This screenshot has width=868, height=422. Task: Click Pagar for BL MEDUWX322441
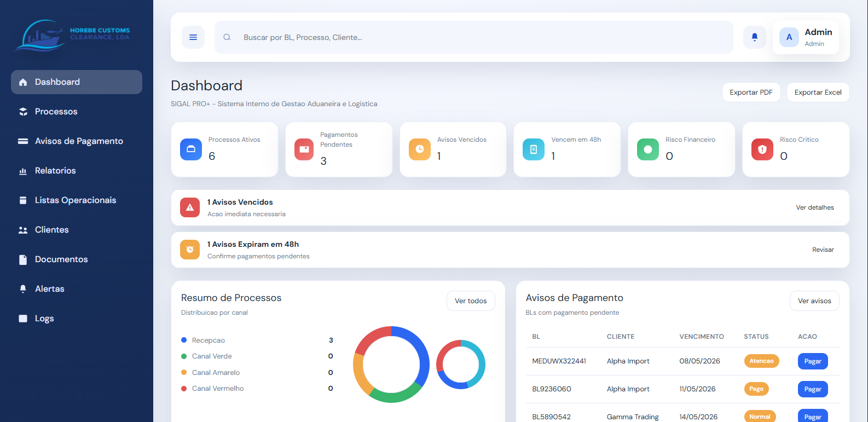(813, 361)
